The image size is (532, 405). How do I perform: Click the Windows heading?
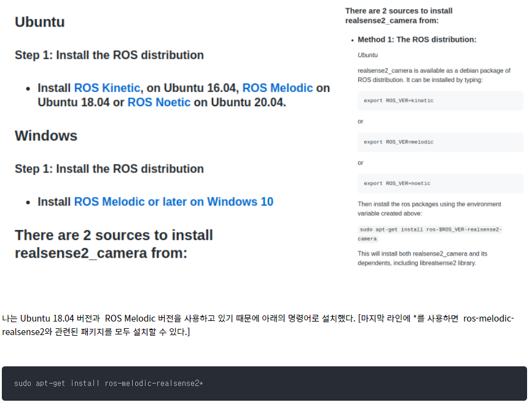pos(46,136)
